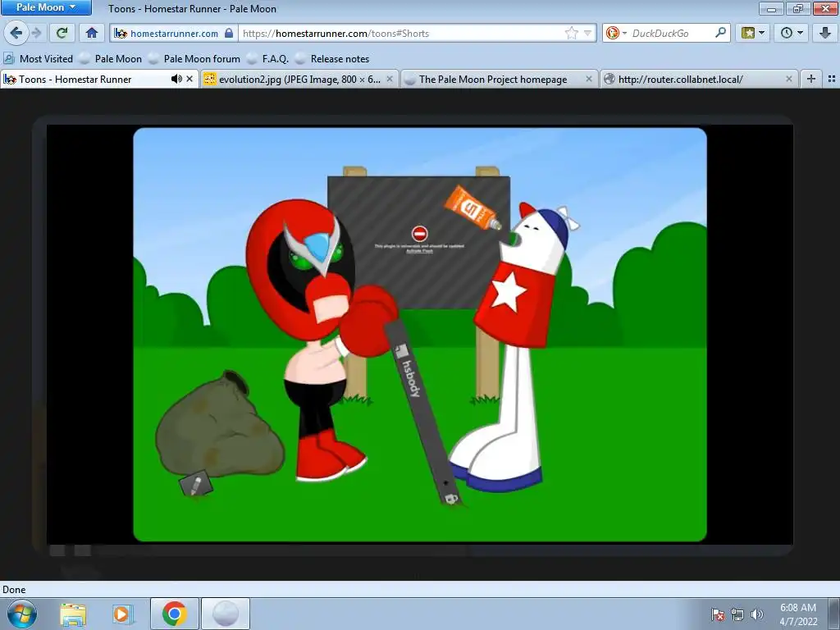Open the Pale Moon forum bookmark

click(194, 59)
